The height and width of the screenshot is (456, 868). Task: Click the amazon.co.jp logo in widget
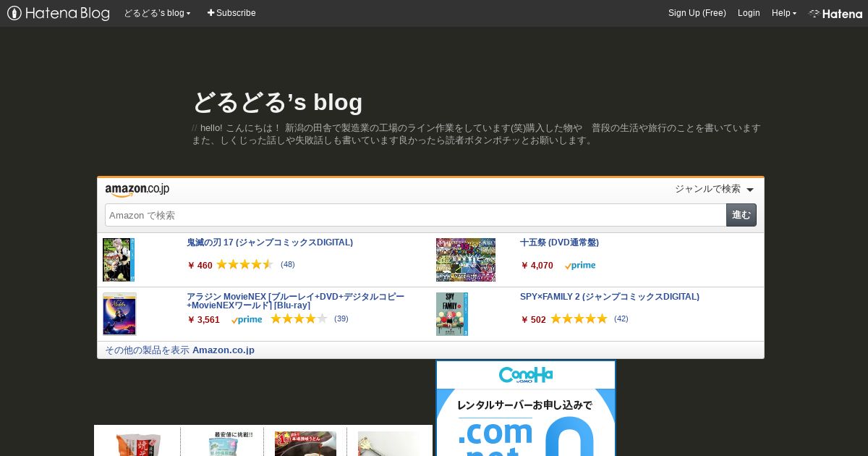(x=137, y=190)
